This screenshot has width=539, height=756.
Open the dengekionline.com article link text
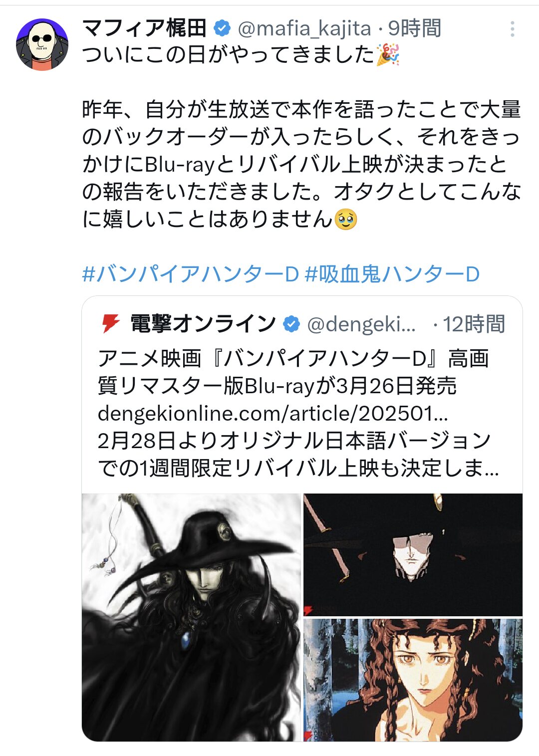point(272,413)
